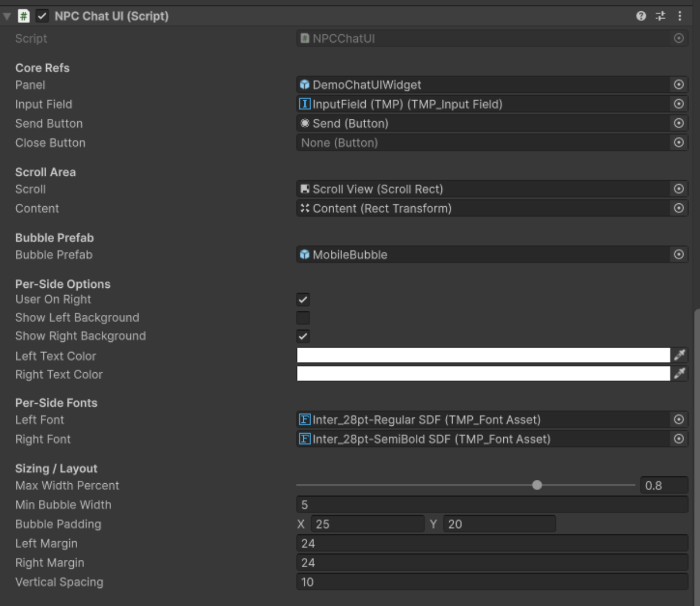Click the Send (Button) reference field

479,123
